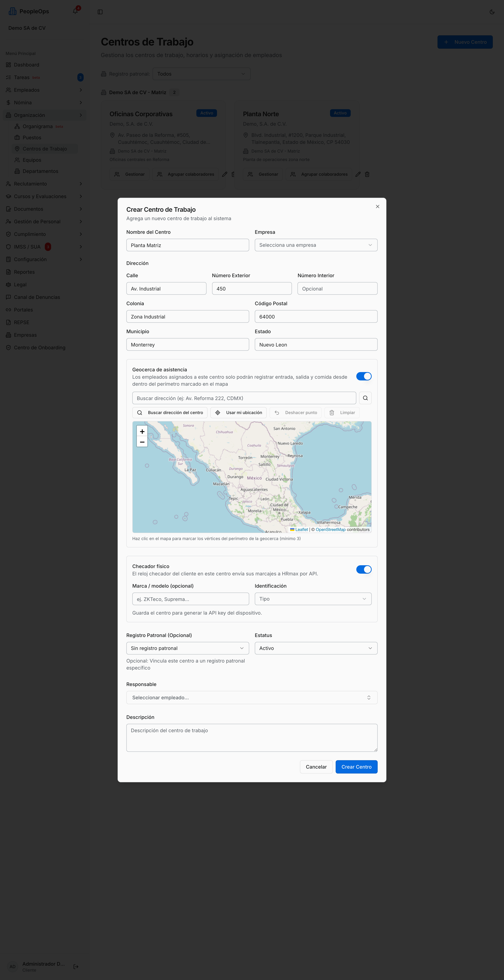Toggle dark mode moon icon
This screenshot has height=980, width=504.
point(492,12)
